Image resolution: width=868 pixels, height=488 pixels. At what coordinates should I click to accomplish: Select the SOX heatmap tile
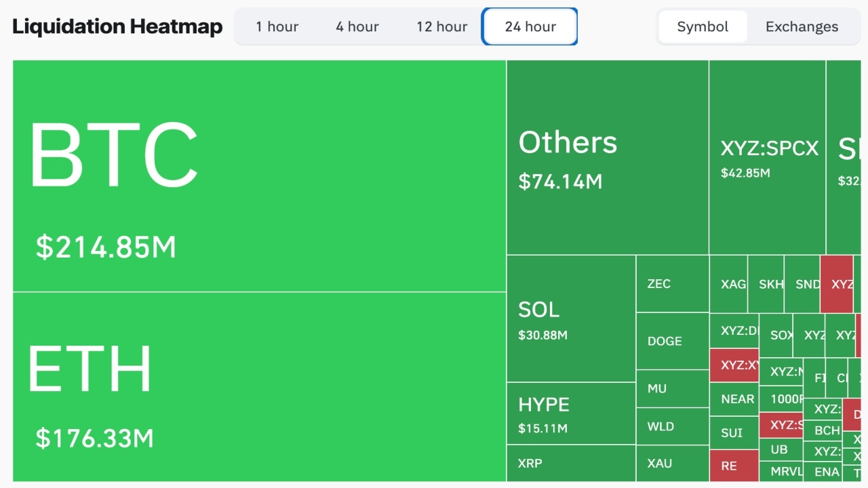(776, 335)
